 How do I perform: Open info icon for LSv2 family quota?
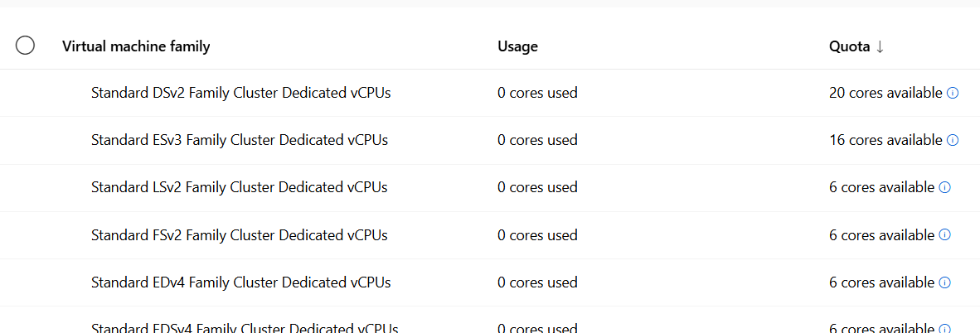pyautogui.click(x=945, y=187)
